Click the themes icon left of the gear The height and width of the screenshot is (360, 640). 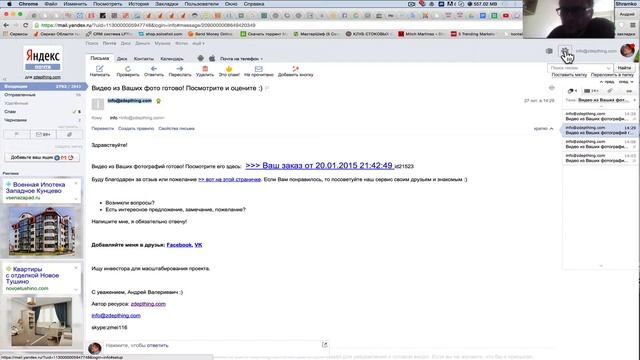(x=549, y=51)
